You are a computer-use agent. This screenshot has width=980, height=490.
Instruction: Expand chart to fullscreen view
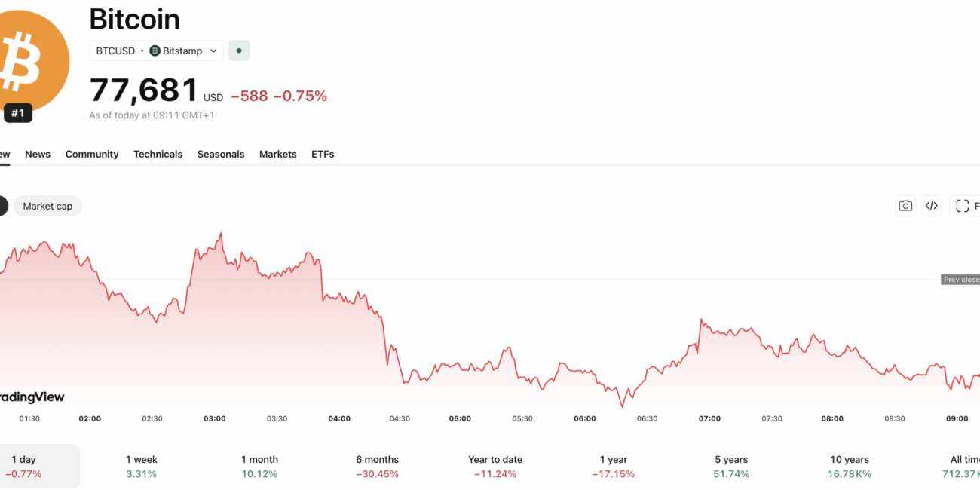pyautogui.click(x=963, y=206)
